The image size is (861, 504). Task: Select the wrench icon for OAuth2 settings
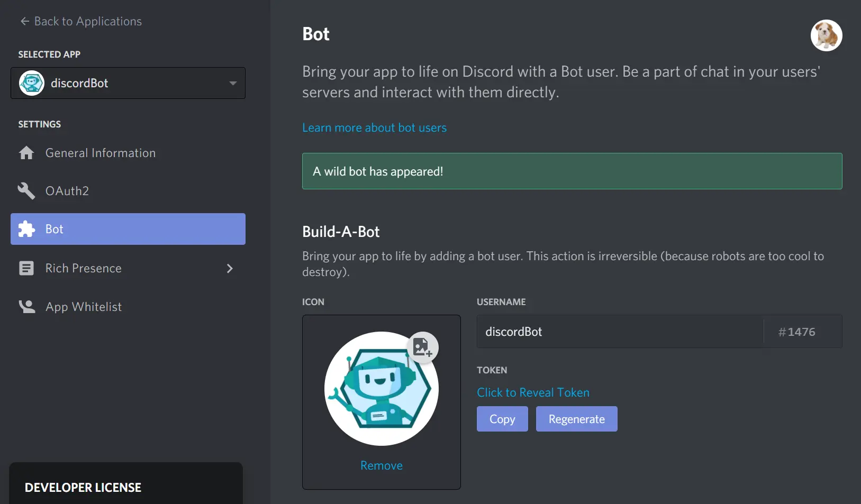[x=26, y=191]
